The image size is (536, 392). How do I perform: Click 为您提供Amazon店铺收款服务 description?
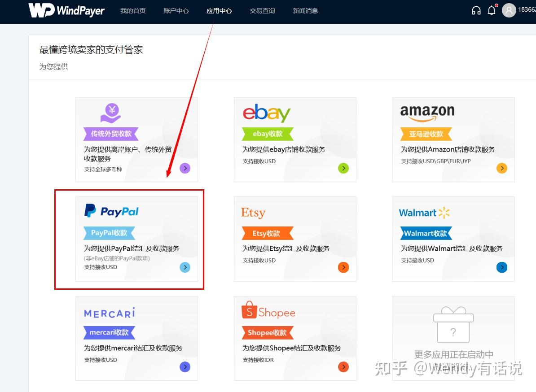[448, 149]
